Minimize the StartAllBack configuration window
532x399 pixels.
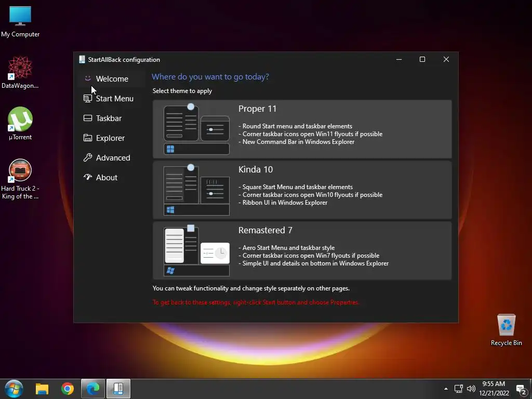point(399,59)
